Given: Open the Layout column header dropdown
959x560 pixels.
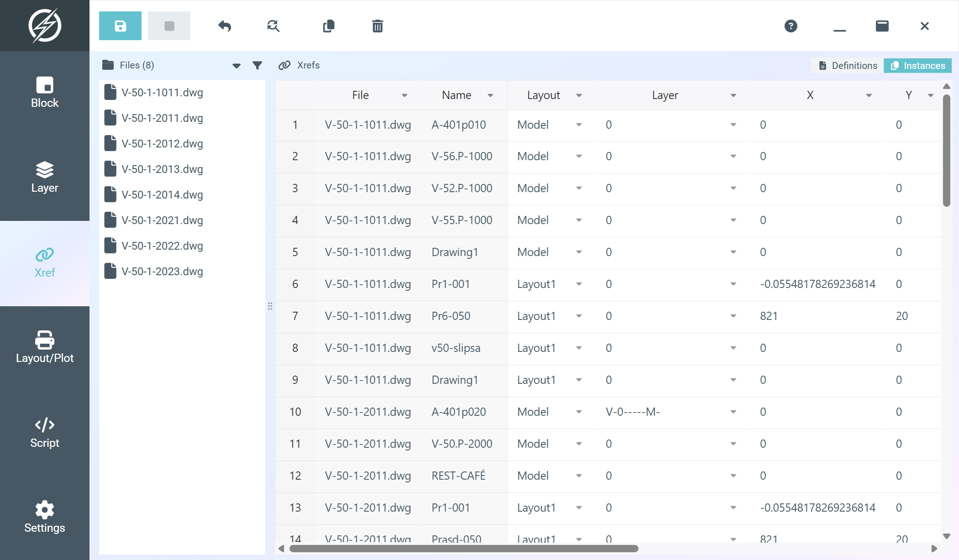Looking at the screenshot, I should click(579, 95).
